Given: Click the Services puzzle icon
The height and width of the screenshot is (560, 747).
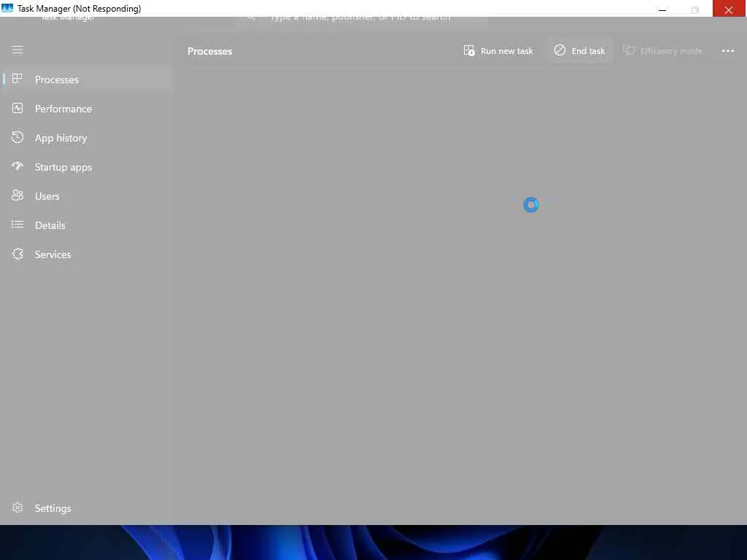Looking at the screenshot, I should pyautogui.click(x=18, y=254).
